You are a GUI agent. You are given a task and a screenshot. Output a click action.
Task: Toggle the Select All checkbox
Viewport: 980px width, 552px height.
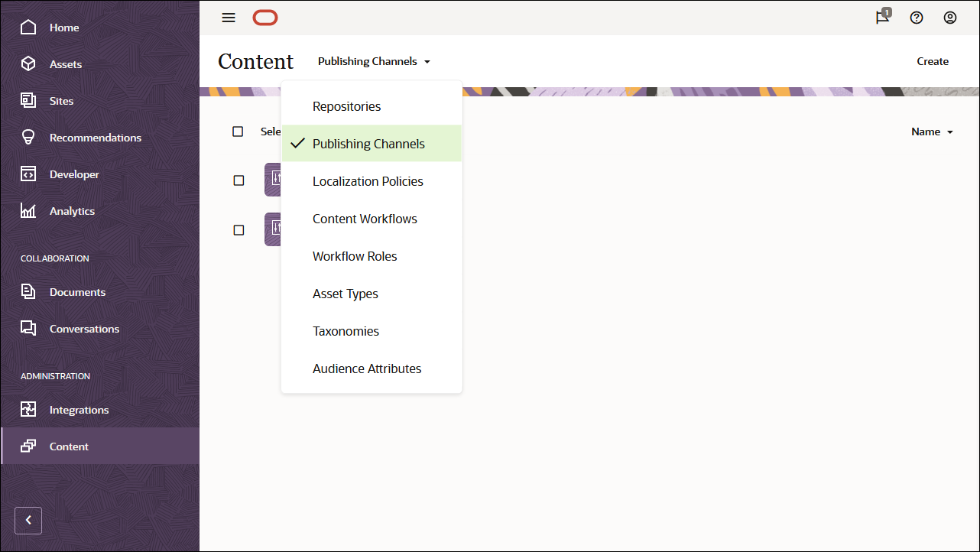click(x=238, y=131)
